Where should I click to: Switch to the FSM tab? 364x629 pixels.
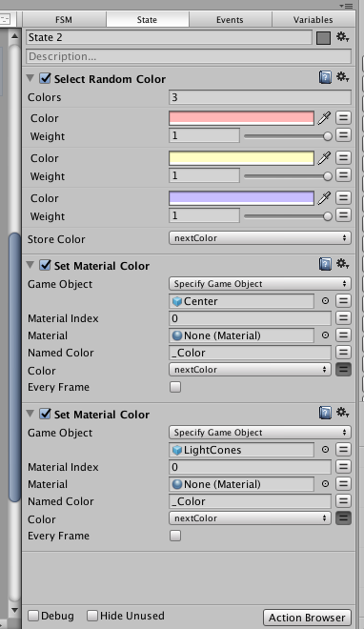64,19
